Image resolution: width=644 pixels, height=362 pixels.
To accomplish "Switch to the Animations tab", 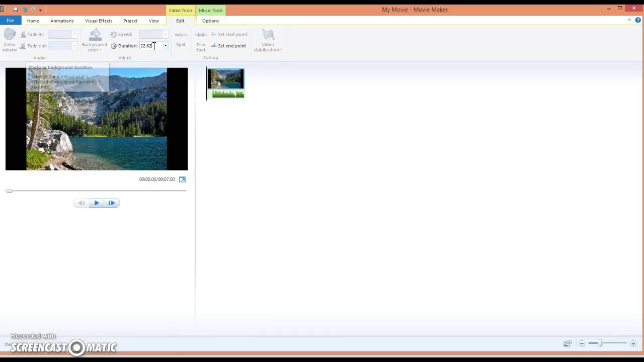I will (x=62, y=21).
